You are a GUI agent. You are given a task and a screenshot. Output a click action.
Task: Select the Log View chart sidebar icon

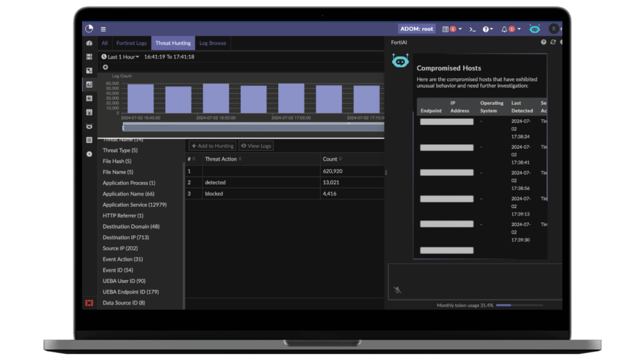tap(89, 84)
